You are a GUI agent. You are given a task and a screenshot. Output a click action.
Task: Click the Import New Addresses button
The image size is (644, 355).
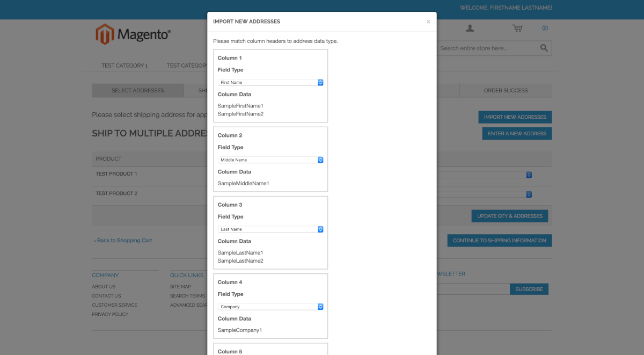[515, 117]
